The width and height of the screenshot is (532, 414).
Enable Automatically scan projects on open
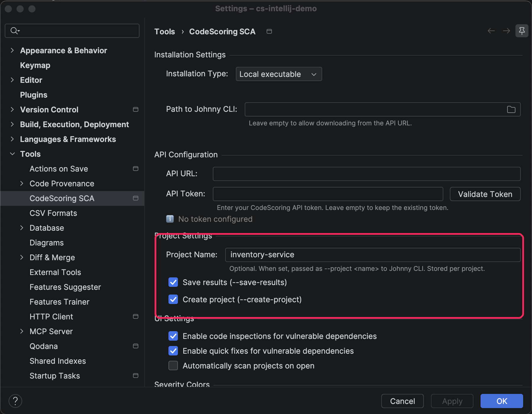pyautogui.click(x=173, y=366)
